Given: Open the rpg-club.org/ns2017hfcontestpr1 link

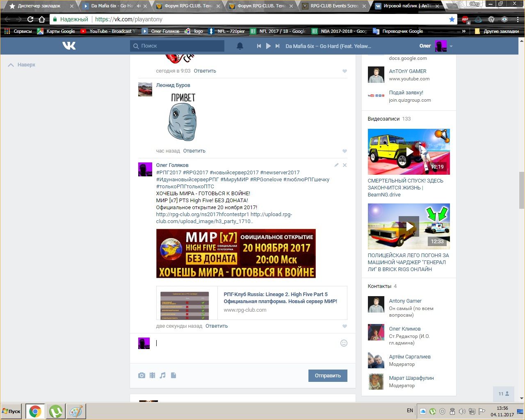Looking at the screenshot, I should coord(203,215).
